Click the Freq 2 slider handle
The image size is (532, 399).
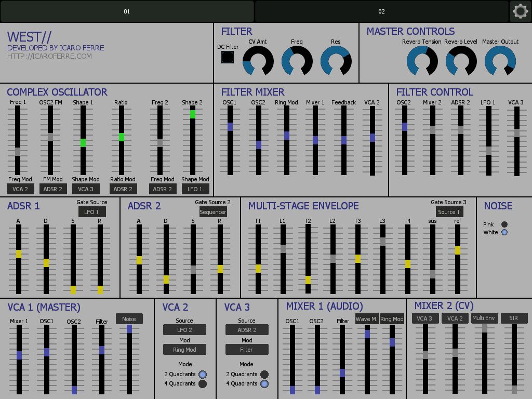[x=160, y=142]
